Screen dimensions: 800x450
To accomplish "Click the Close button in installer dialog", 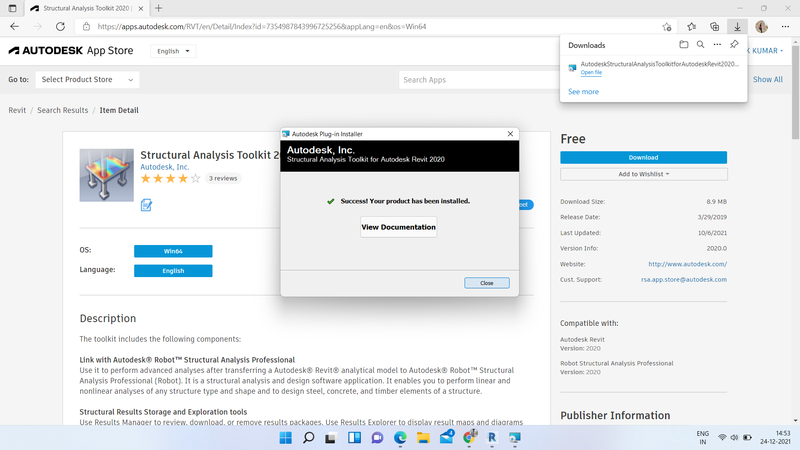I will [487, 283].
